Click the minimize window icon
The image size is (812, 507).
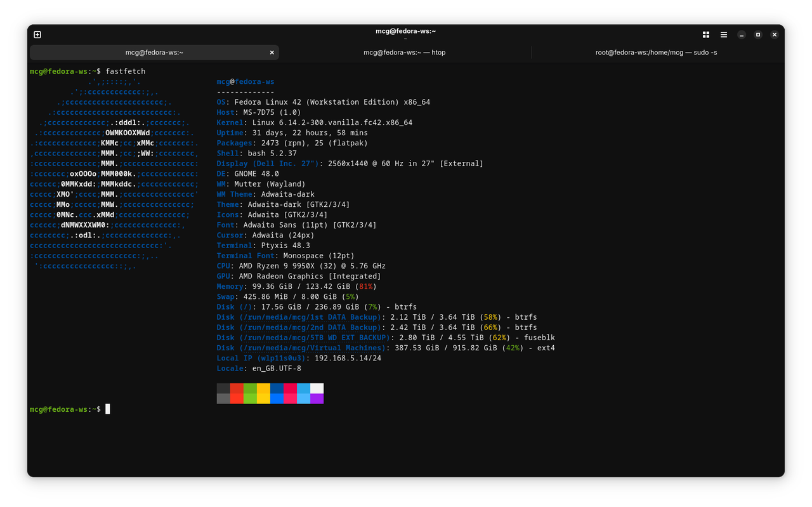(x=741, y=34)
